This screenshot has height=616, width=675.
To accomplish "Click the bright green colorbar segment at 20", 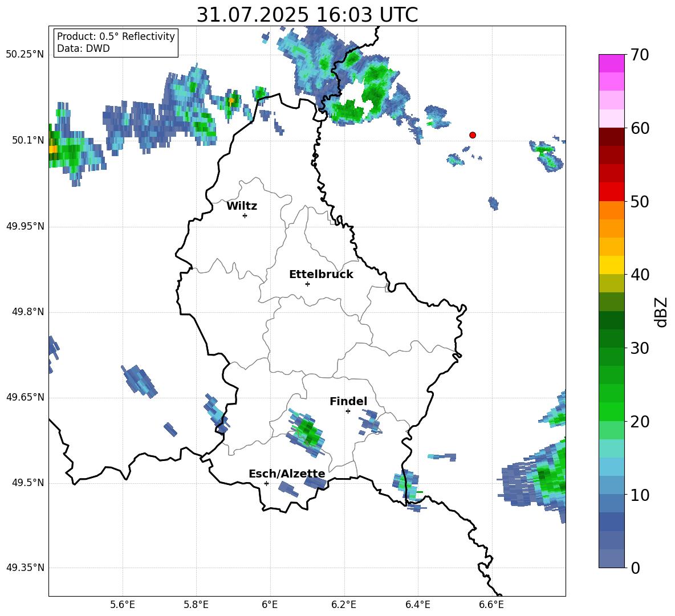I will pos(611,411).
